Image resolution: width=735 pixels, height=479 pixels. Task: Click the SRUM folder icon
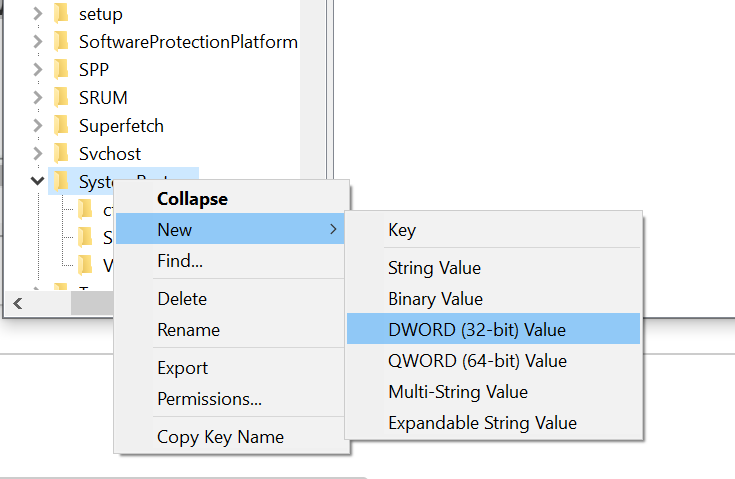coord(61,98)
